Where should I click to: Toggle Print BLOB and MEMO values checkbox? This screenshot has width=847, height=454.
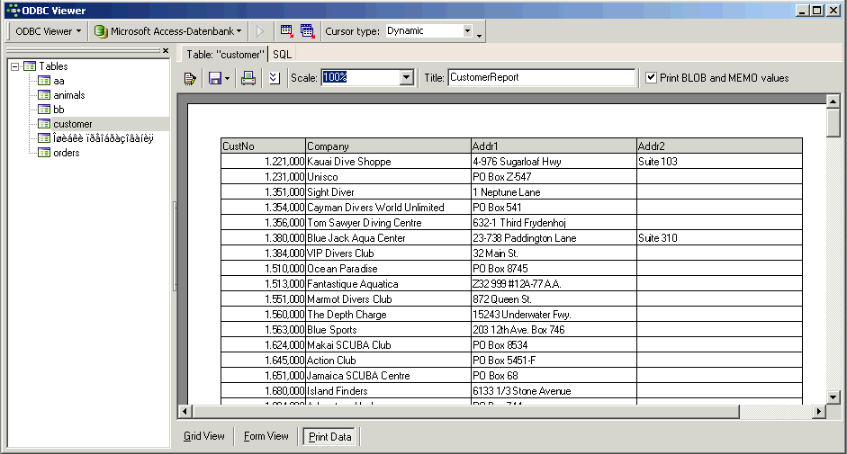[x=652, y=77]
